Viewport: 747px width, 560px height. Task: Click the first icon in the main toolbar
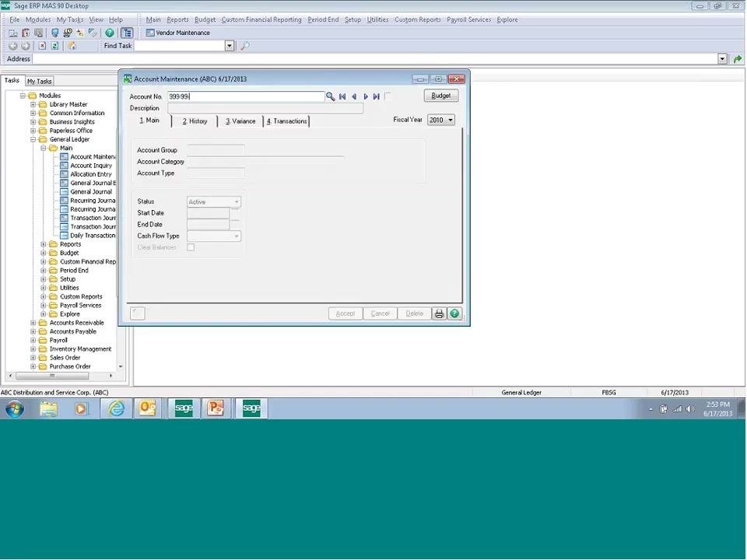point(13,33)
